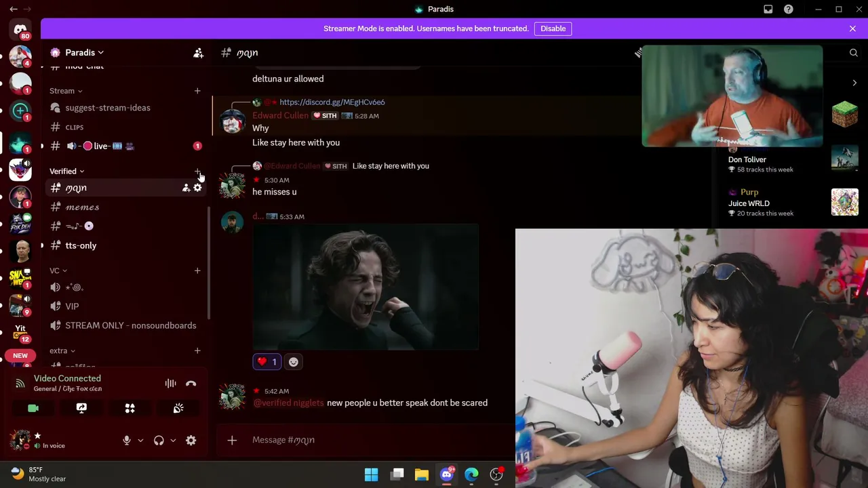Open the soundboard
The height and width of the screenshot is (488, 868).
click(x=178, y=408)
